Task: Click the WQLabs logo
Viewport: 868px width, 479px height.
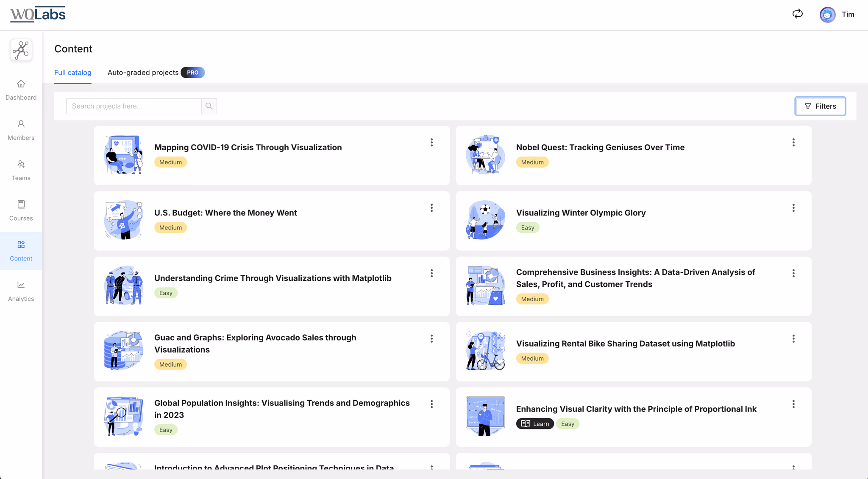Action: tap(38, 14)
